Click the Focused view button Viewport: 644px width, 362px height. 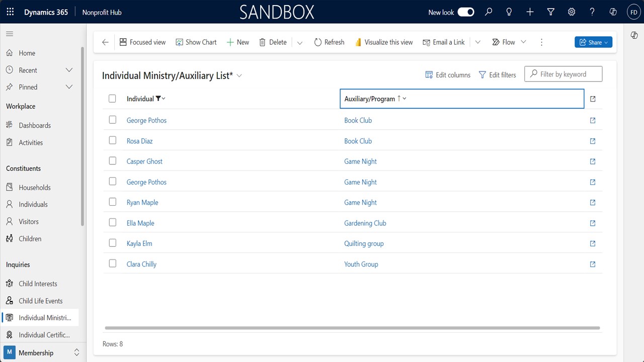click(142, 42)
